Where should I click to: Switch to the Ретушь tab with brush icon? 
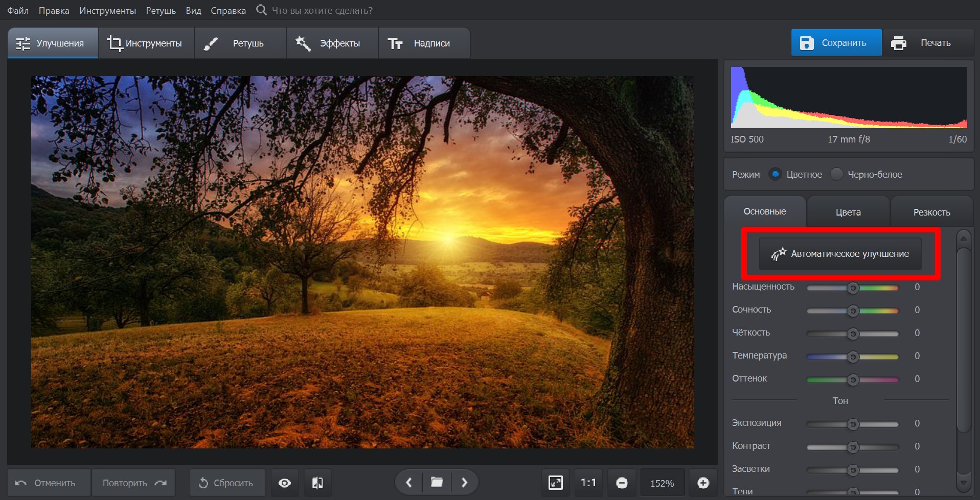pyautogui.click(x=240, y=43)
